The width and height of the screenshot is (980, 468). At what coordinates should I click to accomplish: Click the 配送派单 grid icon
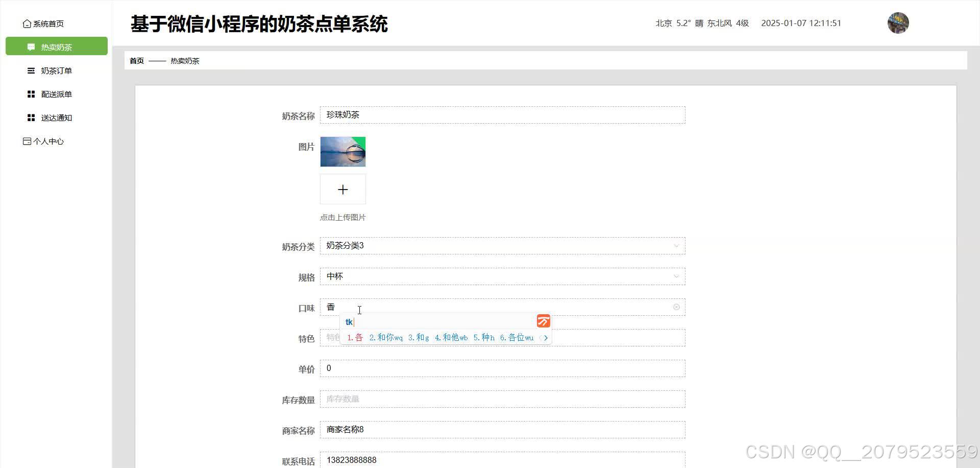click(x=30, y=94)
